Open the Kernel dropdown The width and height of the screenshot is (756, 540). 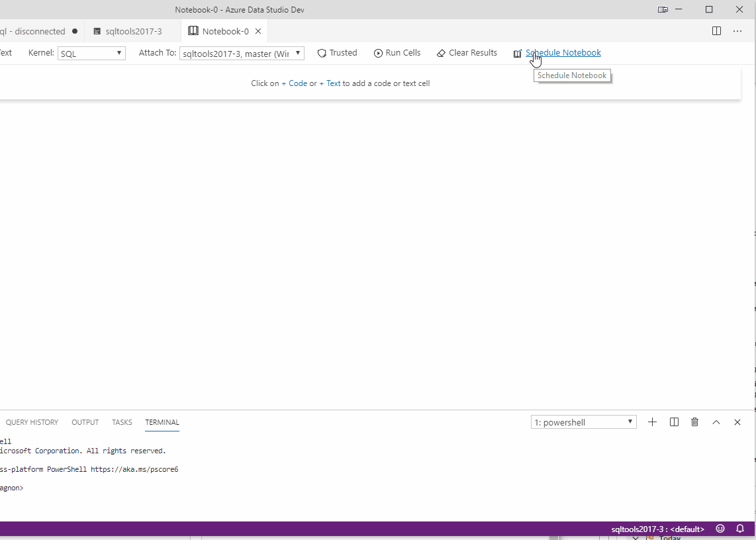pyautogui.click(x=91, y=53)
